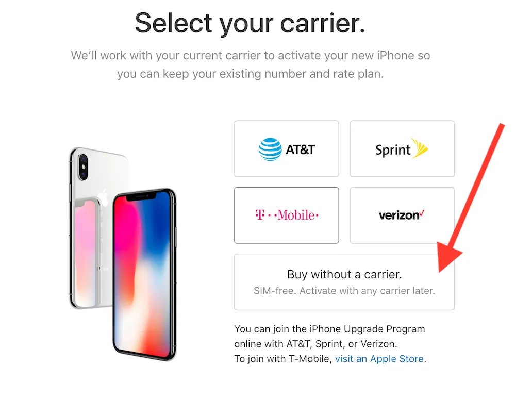Click the carrier activation subtitle paragraph
The height and width of the screenshot is (399, 532).
[251, 64]
